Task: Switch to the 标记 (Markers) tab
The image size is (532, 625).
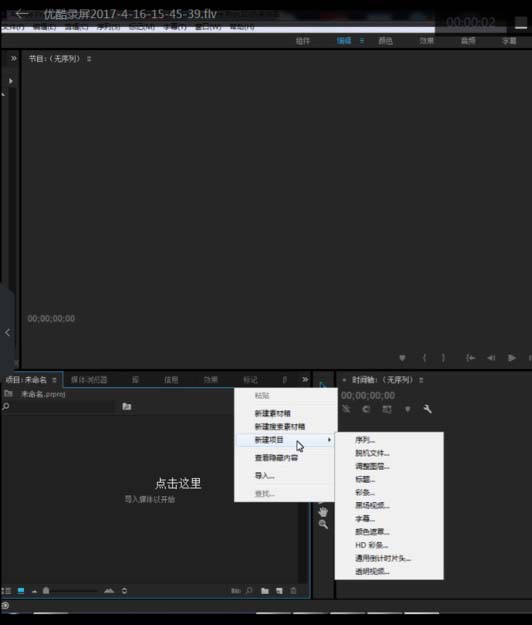Action: coord(250,380)
